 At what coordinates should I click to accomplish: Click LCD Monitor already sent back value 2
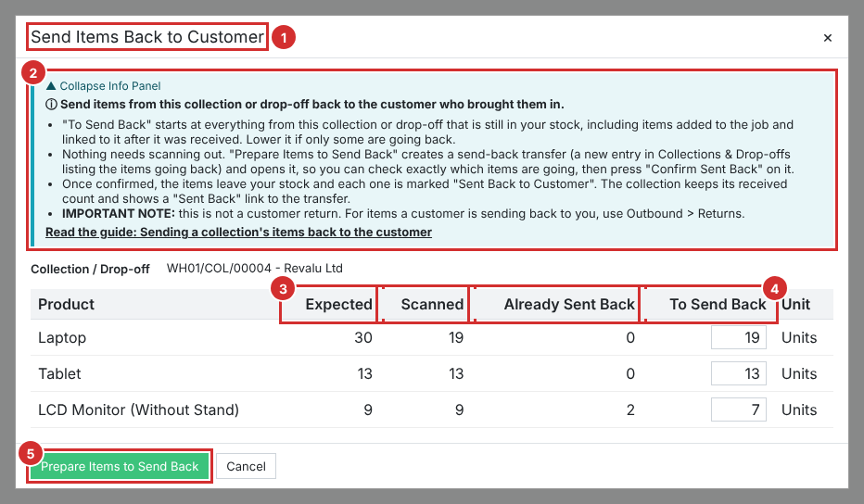[x=630, y=409]
